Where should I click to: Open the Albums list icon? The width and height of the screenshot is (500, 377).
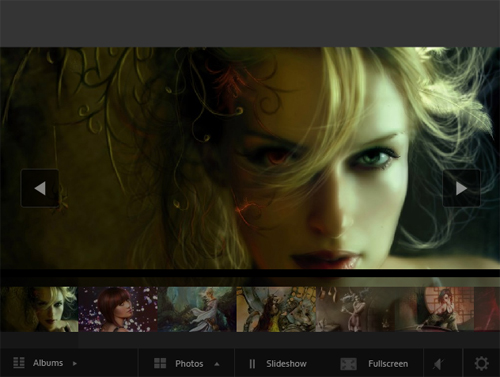point(19,363)
